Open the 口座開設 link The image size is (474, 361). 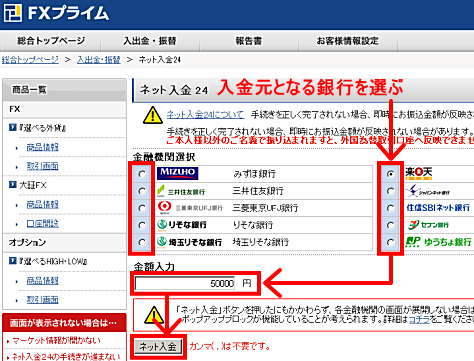coord(43,223)
